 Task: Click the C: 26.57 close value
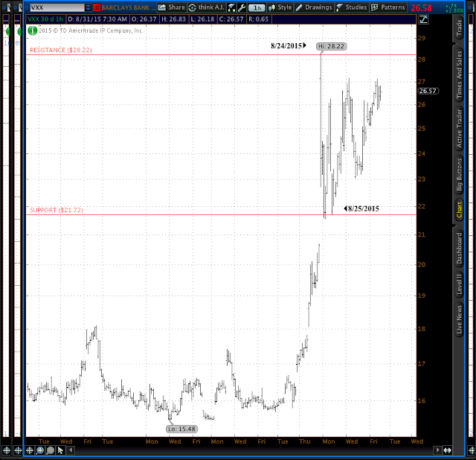[x=231, y=19]
